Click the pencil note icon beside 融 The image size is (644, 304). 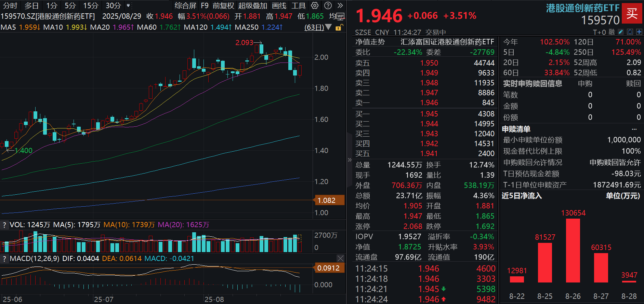[x=621, y=32]
